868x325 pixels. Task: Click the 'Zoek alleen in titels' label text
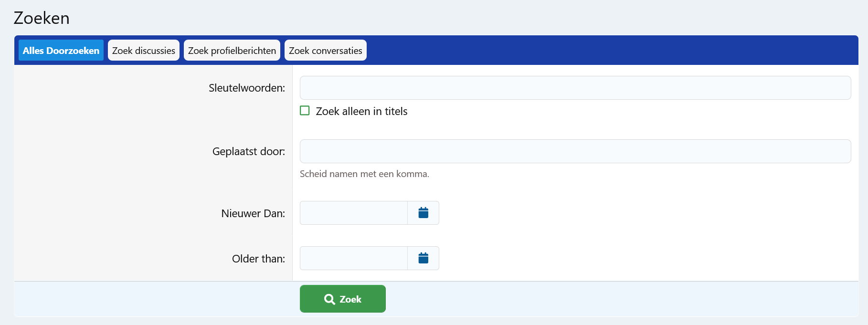point(361,111)
